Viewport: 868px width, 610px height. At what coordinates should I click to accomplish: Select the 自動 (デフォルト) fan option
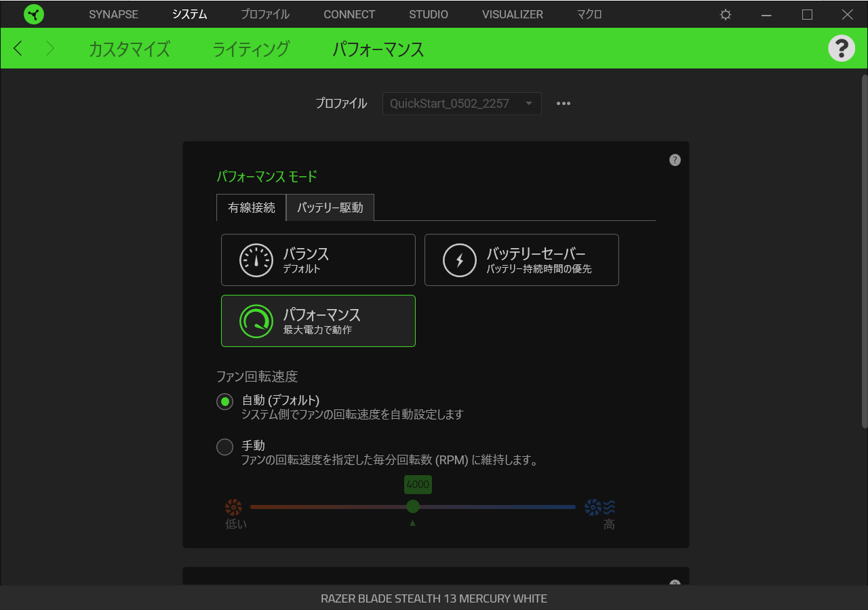point(224,401)
